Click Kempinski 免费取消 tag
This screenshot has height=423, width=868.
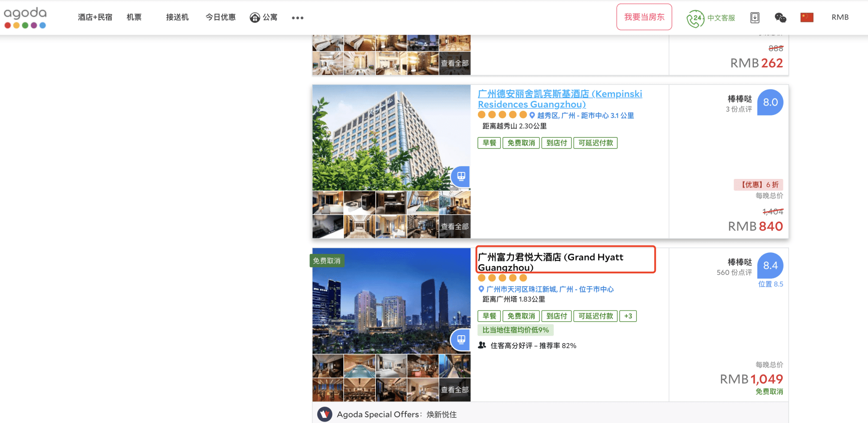pyautogui.click(x=521, y=143)
